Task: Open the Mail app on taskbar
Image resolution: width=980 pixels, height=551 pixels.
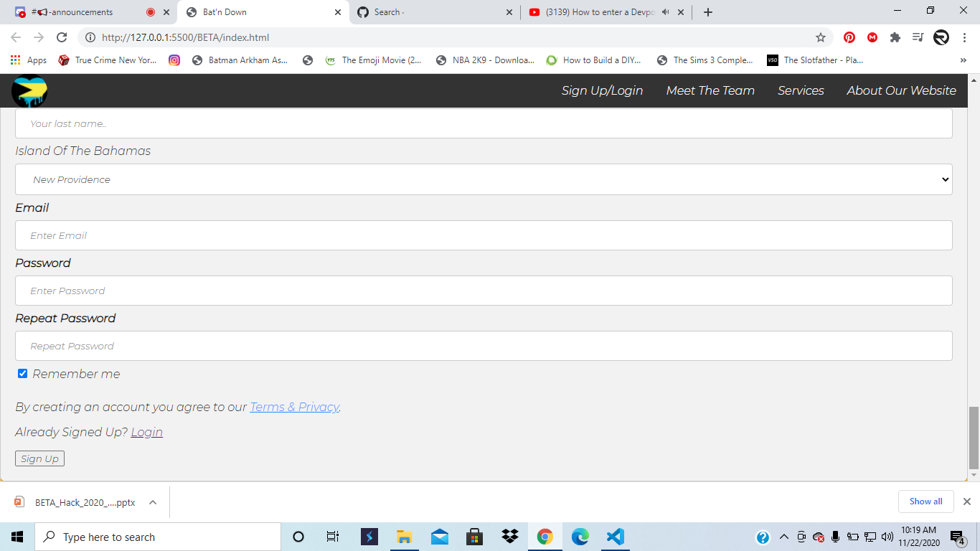Action: (439, 537)
